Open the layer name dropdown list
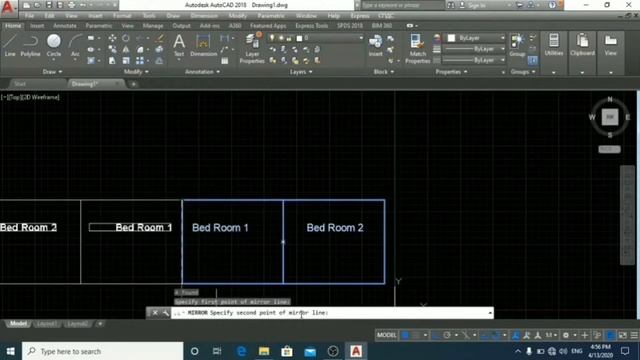This screenshot has width=640, height=360. pos(361,38)
